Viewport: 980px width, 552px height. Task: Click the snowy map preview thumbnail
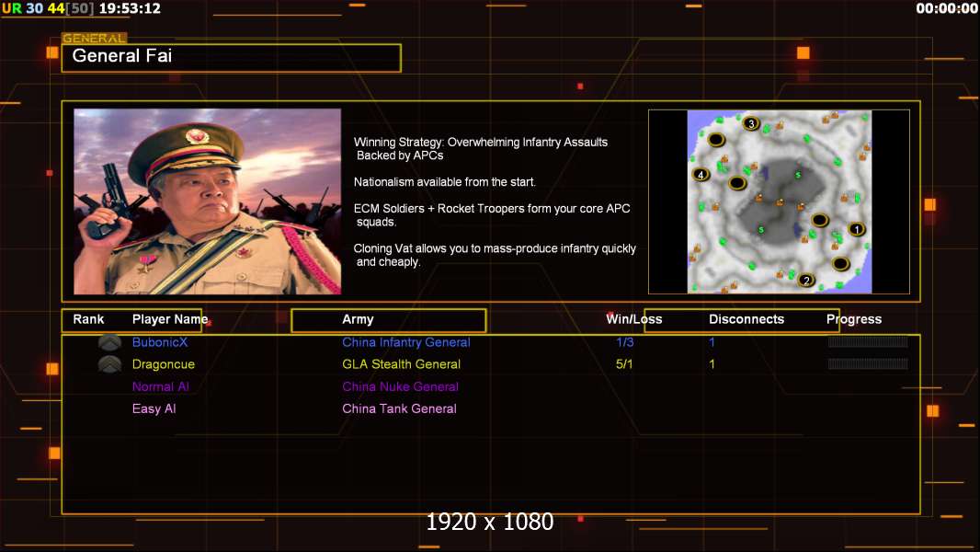[x=780, y=201]
